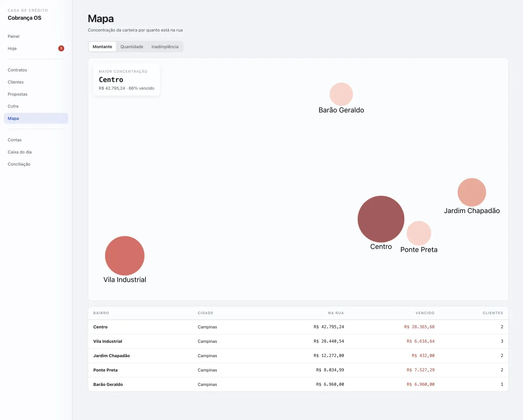Click the Mapa page heading

101,19
